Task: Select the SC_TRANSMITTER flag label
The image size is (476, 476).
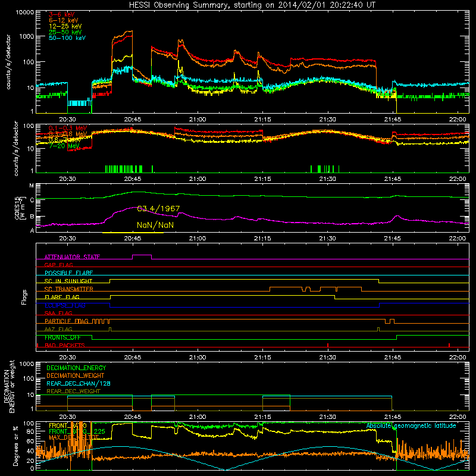Action: point(69,289)
